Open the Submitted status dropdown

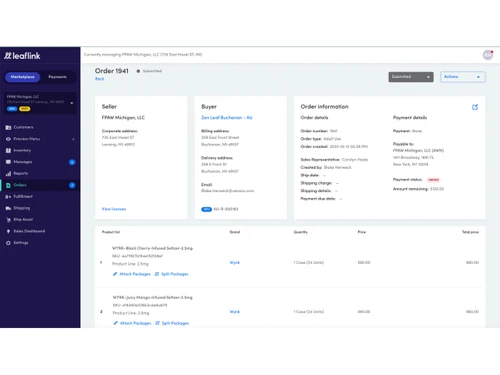[411, 77]
